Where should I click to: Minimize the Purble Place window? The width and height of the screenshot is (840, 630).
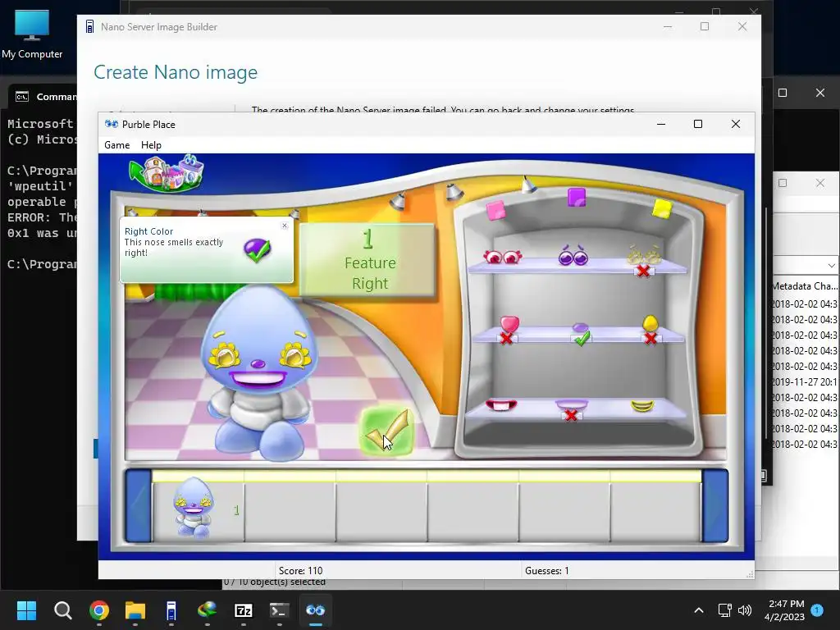tap(661, 124)
